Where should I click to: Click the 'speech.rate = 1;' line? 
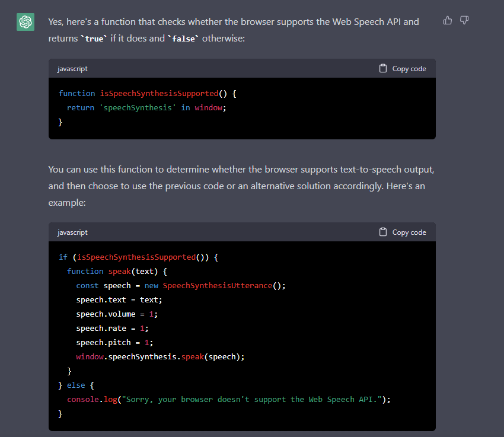click(112, 328)
